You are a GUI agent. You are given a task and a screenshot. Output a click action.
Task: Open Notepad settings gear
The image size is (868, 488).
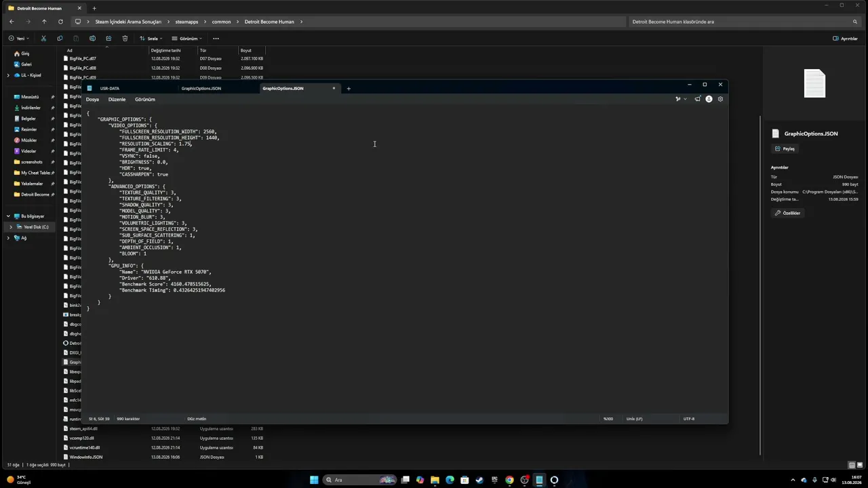click(x=720, y=99)
